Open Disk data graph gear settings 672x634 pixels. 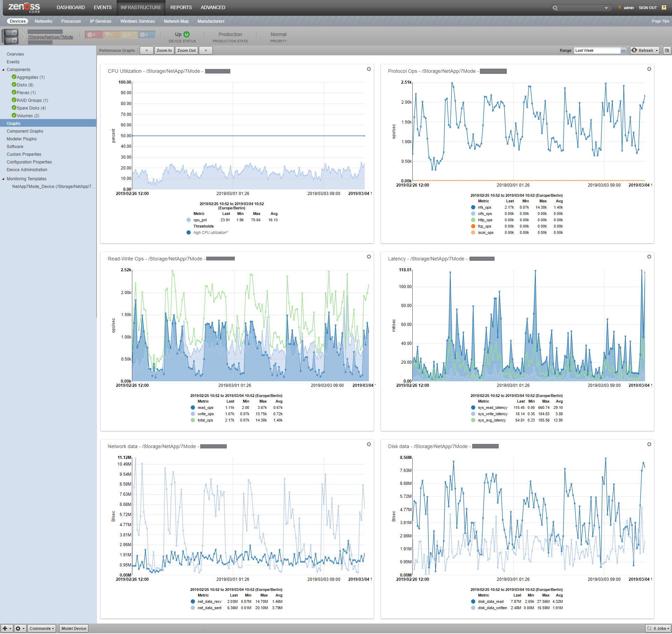pyautogui.click(x=649, y=444)
